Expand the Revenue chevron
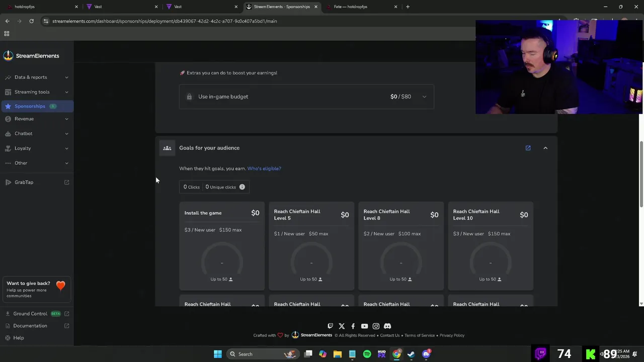This screenshot has width=644, height=362. [x=66, y=119]
